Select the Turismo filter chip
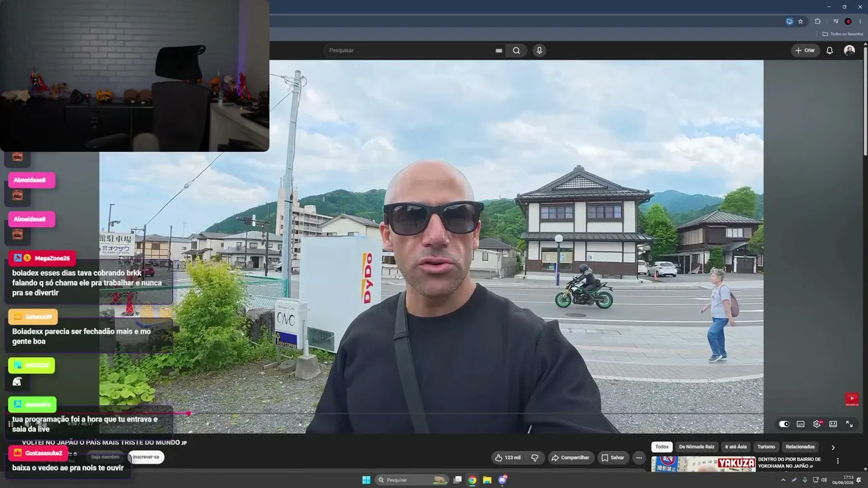The width and height of the screenshot is (868, 488). tap(766, 447)
